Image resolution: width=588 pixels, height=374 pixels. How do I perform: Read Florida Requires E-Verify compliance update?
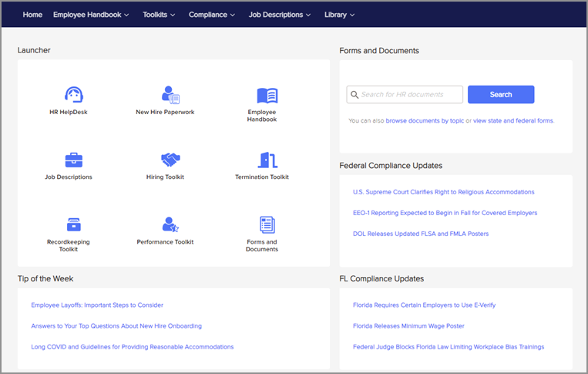click(424, 305)
